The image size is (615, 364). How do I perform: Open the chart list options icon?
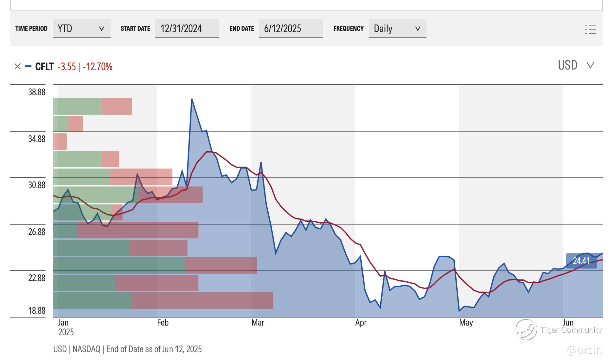590,30
